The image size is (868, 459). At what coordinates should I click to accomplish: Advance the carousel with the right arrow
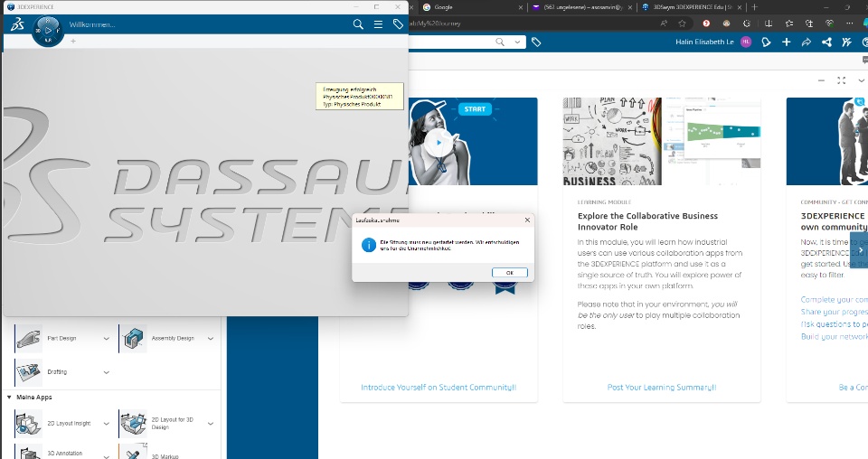[860, 250]
